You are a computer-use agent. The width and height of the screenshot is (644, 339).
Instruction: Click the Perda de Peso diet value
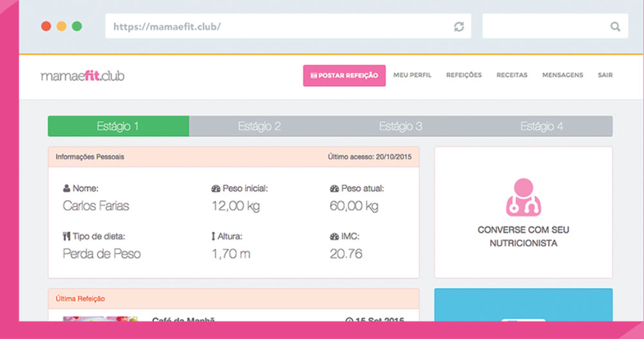pyautogui.click(x=102, y=253)
